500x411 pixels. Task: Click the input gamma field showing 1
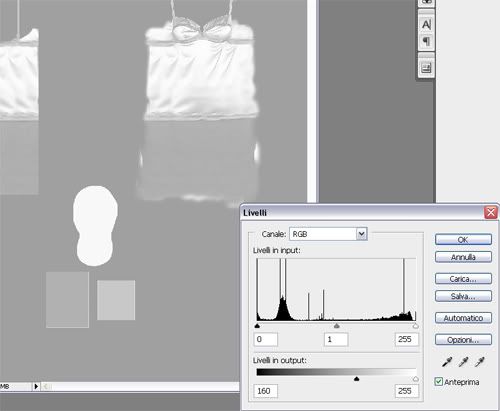pyautogui.click(x=336, y=339)
